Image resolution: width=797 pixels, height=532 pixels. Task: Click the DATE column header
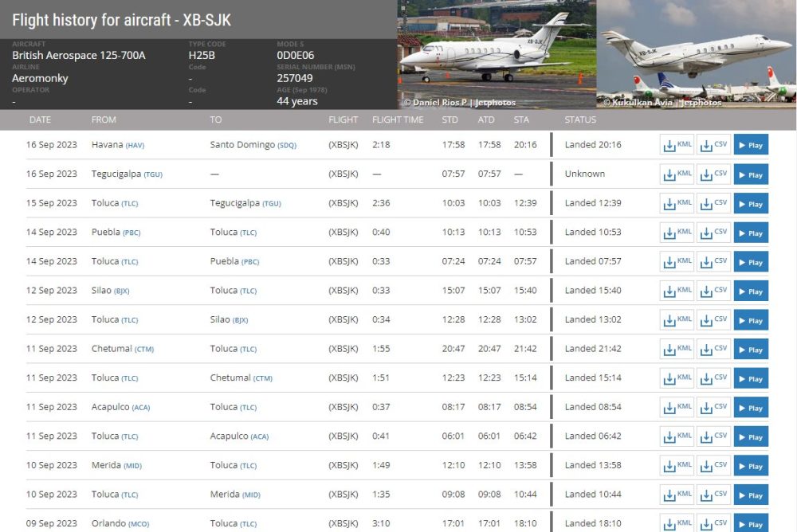[40, 119]
